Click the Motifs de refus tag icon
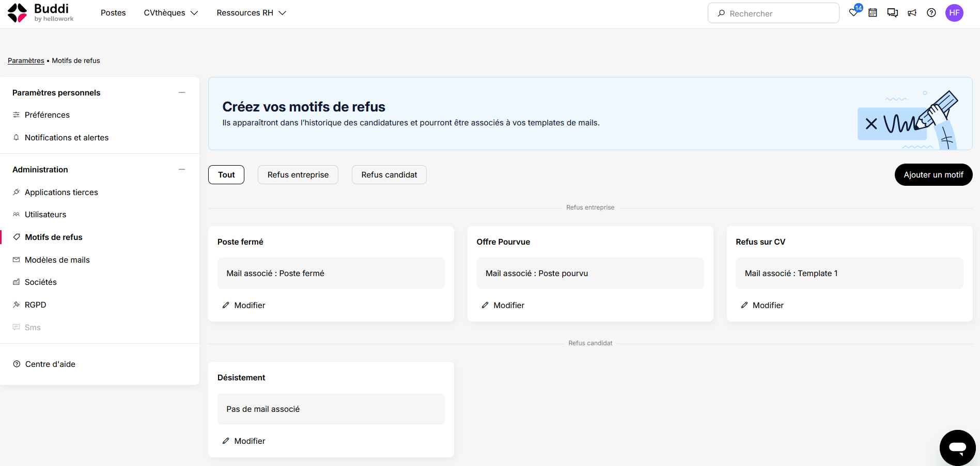Image resolution: width=980 pixels, height=466 pixels. (17, 237)
